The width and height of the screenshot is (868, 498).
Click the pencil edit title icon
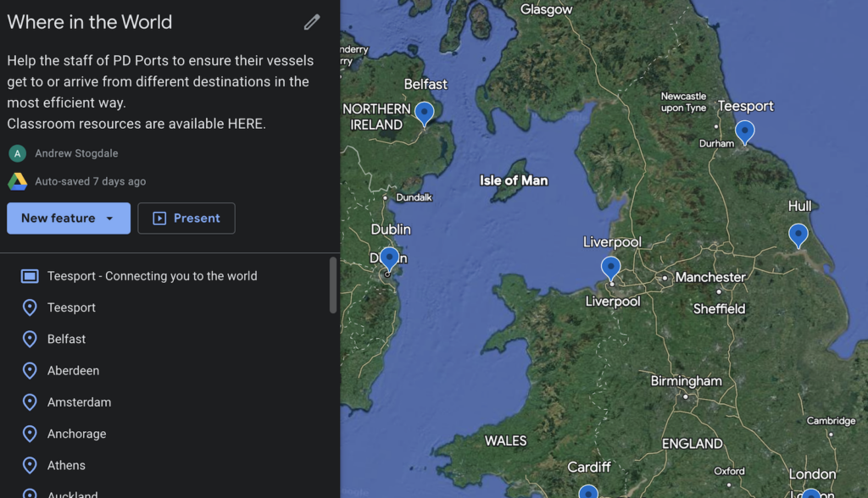click(x=312, y=22)
